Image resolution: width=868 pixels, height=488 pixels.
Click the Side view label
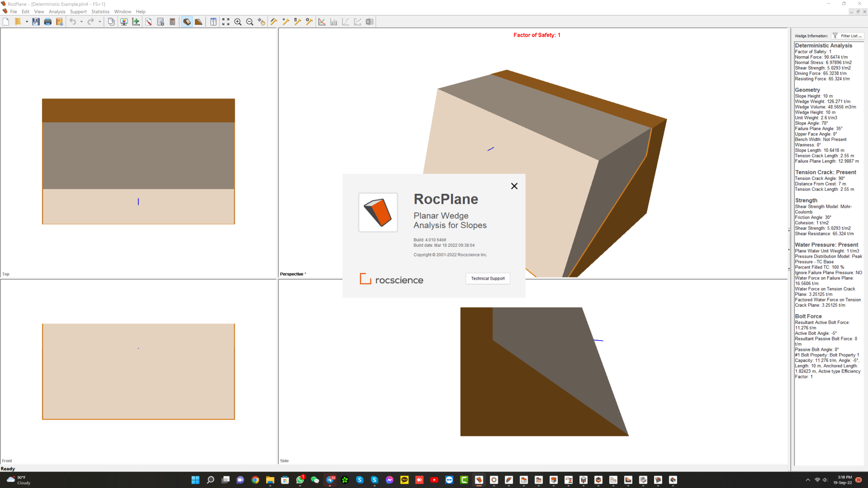[x=284, y=461]
